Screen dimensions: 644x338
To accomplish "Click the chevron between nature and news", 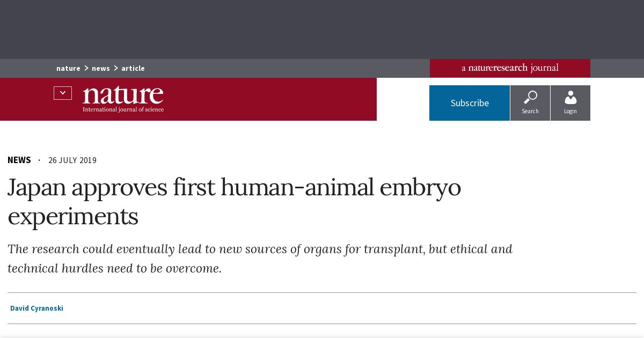I will tap(86, 68).
